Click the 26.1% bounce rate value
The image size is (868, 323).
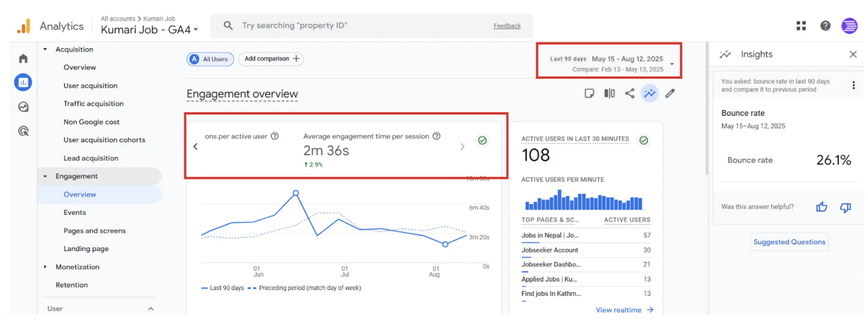[x=833, y=160]
